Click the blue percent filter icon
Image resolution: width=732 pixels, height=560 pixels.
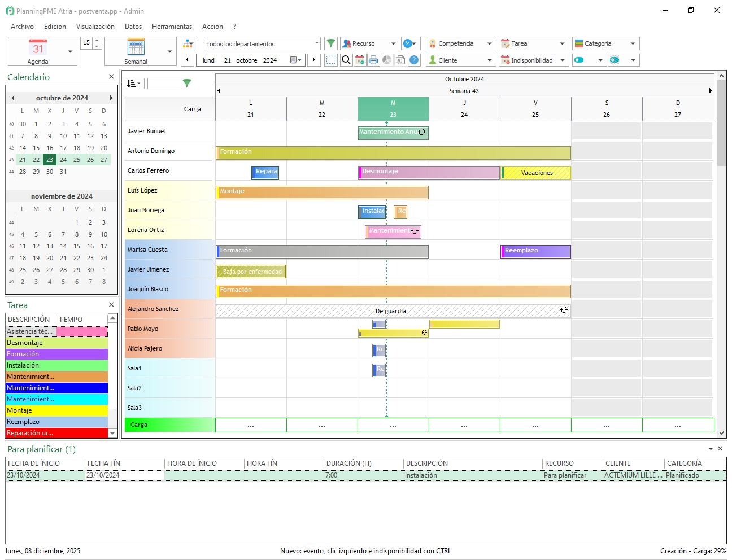point(410,43)
